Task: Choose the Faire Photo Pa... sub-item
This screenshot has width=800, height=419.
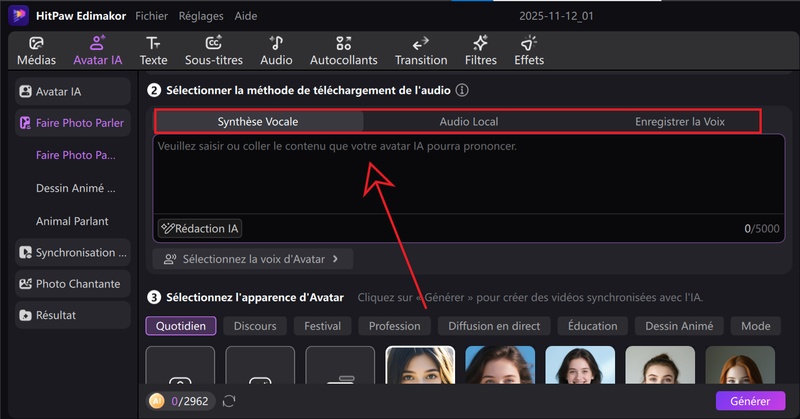Action: (x=76, y=155)
